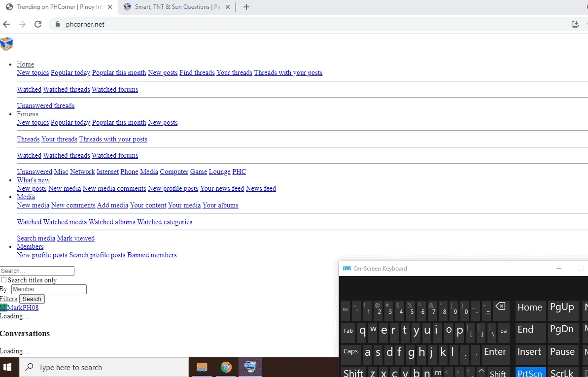This screenshot has height=377, width=588.
Task: Click the On-Screen Keyboard title bar icon
Action: pyautogui.click(x=347, y=268)
